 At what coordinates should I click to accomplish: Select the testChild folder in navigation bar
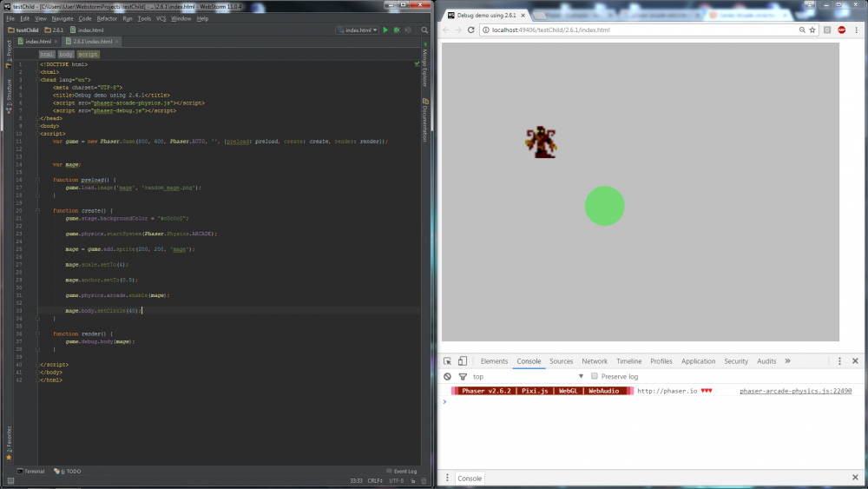tap(23, 30)
